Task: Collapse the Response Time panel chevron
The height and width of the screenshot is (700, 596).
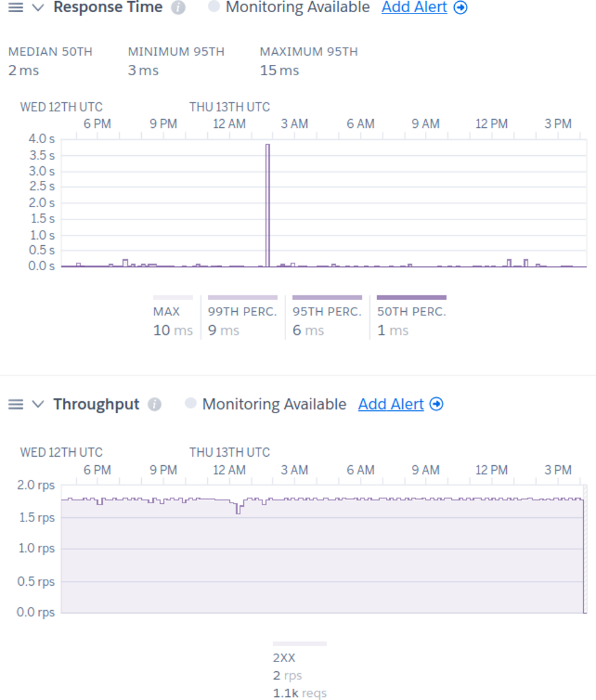Action: point(38,8)
